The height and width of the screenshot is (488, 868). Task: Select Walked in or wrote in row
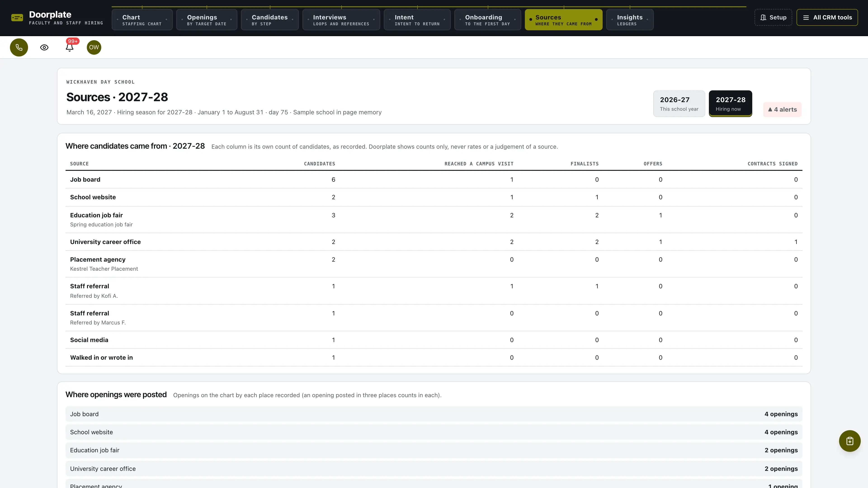(x=434, y=358)
